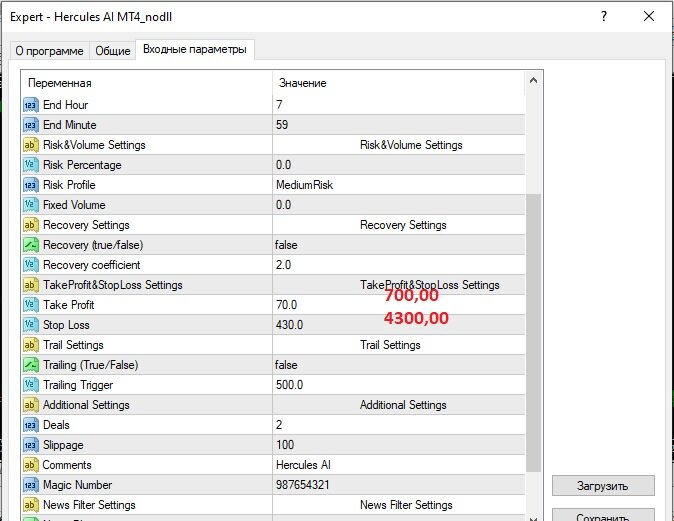
Task: Close the Expert dialog window
Action: (x=649, y=16)
